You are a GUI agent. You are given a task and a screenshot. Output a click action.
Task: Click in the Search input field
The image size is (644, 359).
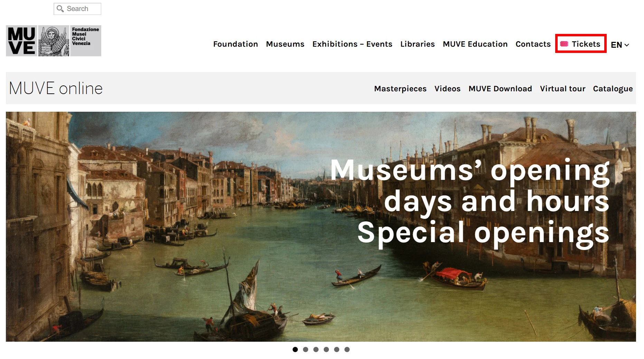point(77,9)
